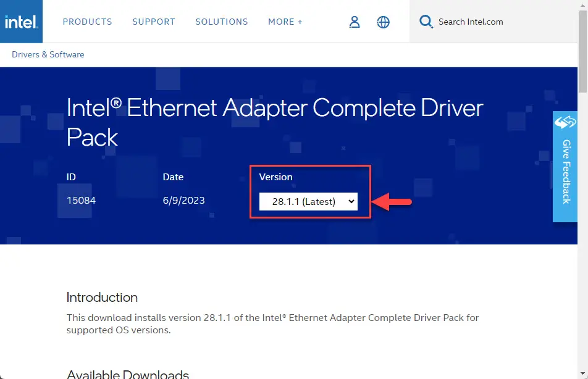Image resolution: width=588 pixels, height=379 pixels.
Task: Click the Version label
Action: click(275, 177)
